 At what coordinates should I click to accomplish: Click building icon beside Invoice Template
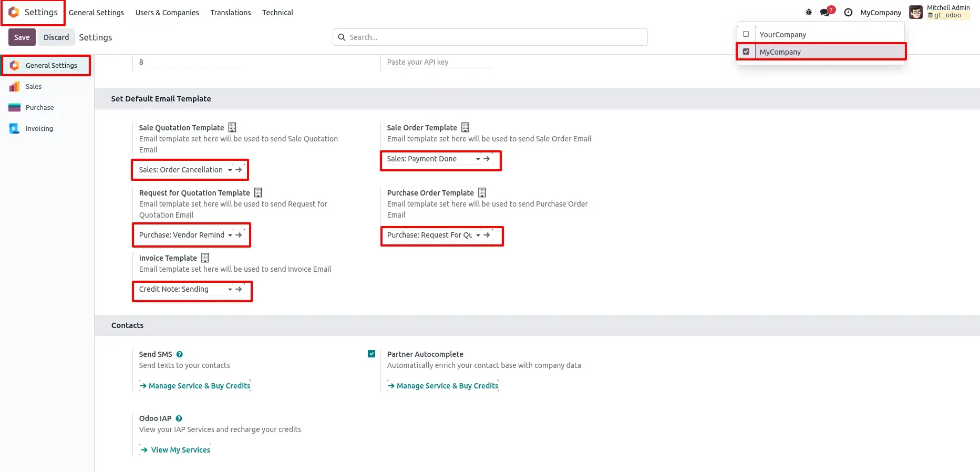coord(205,258)
